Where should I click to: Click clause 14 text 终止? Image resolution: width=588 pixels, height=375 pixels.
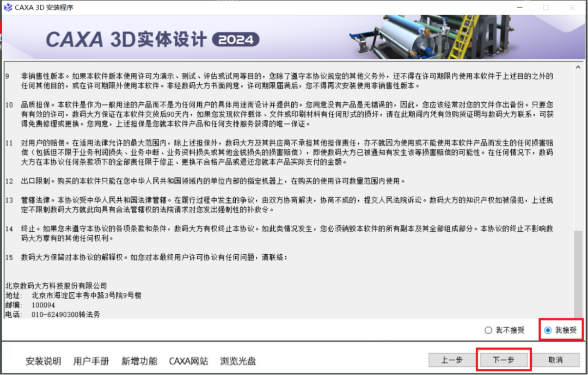click(x=28, y=229)
